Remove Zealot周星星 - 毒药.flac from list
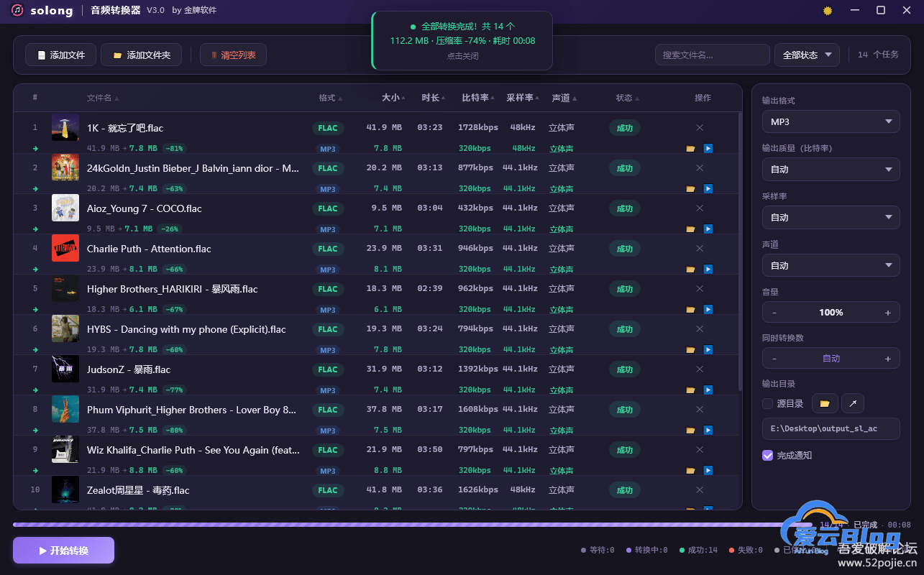This screenshot has width=924, height=575. coord(700,490)
